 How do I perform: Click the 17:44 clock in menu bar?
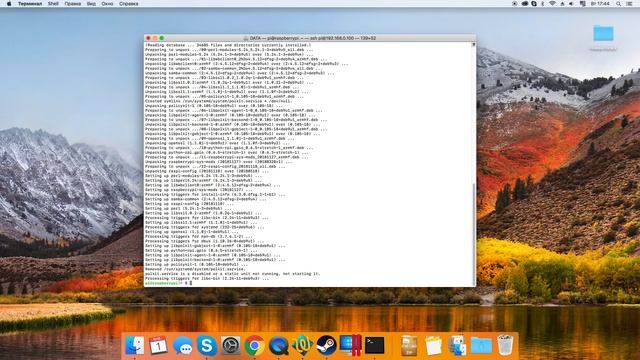(600, 4)
